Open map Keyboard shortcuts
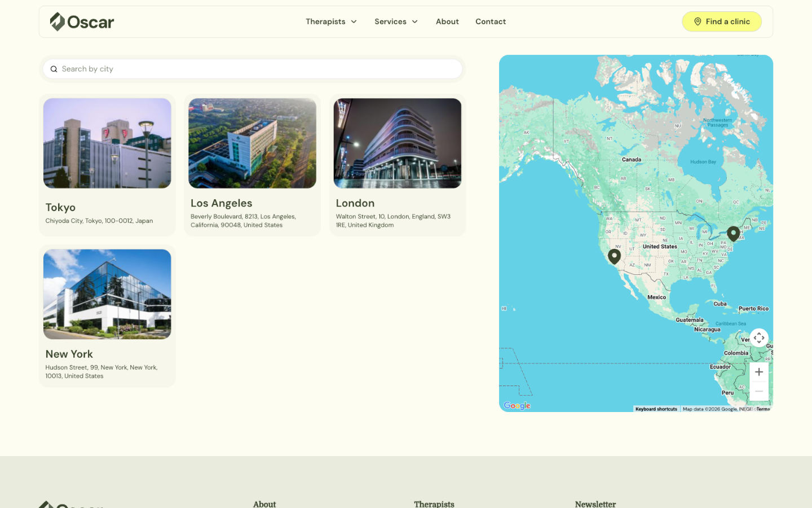Screen dimensions: 812x508 [x=656, y=409]
